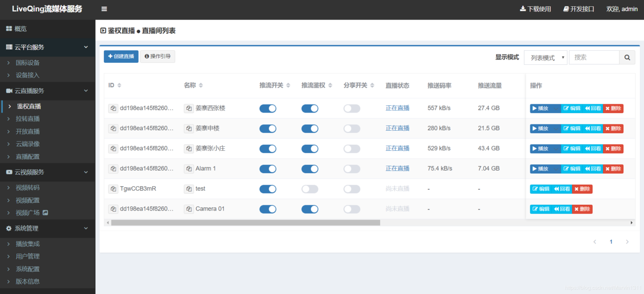Image resolution: width=644 pixels, height=294 pixels.
Task: Open 拉转直播 in the sidebar
Action: tap(48, 119)
